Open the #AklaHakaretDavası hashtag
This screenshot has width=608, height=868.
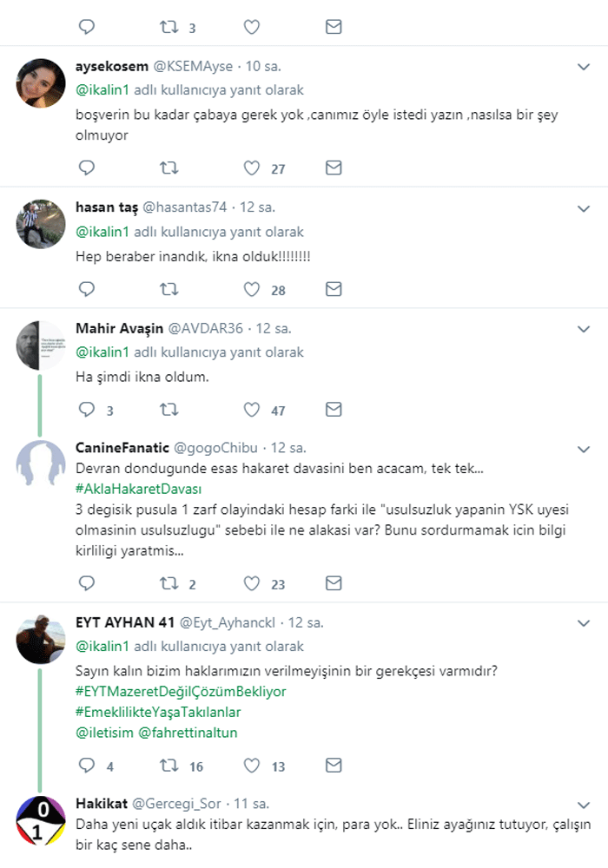coord(139,488)
